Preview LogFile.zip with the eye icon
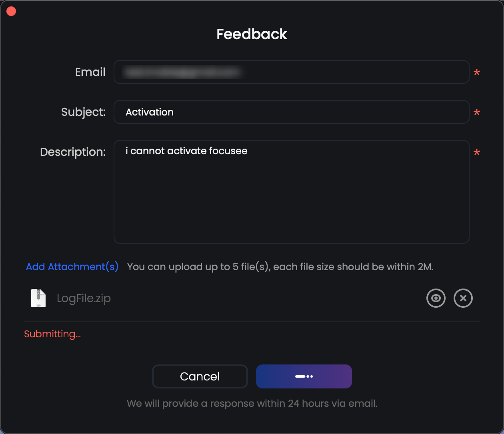The width and height of the screenshot is (504, 434). click(x=436, y=298)
